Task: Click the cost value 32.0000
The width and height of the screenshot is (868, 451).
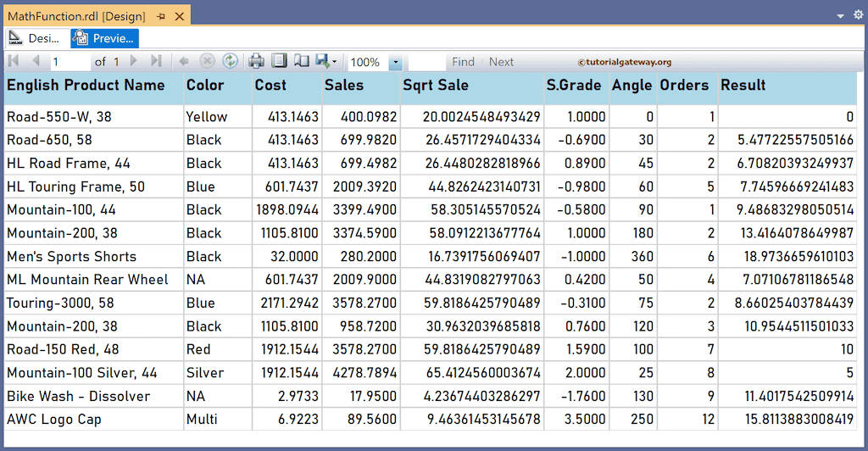Action: [x=287, y=256]
